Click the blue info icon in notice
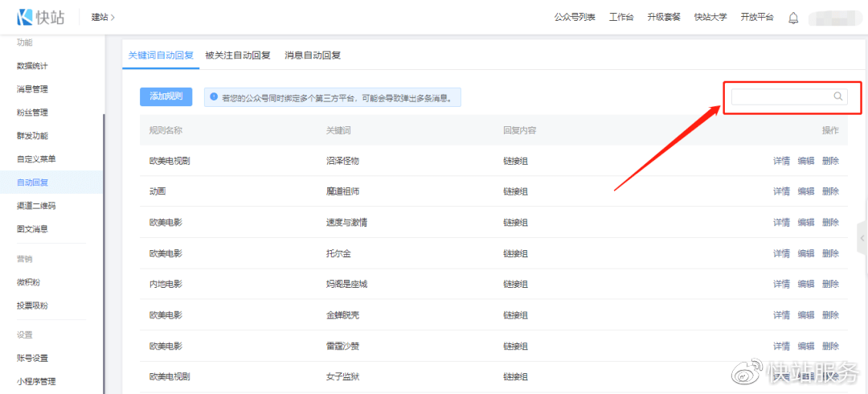Screen dimensions: 868x394 tap(214, 97)
